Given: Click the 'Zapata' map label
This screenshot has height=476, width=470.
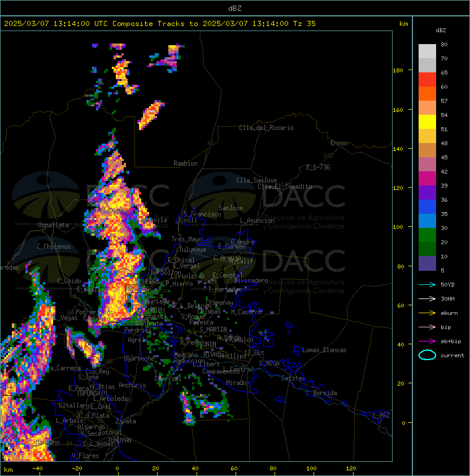Looking at the screenshot, I should (125, 421).
